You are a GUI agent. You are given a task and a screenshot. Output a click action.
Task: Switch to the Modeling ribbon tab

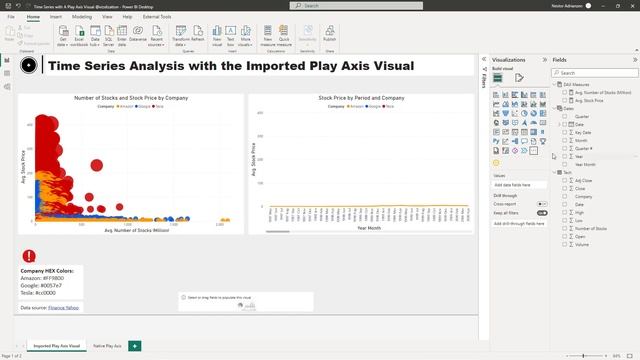82,17
